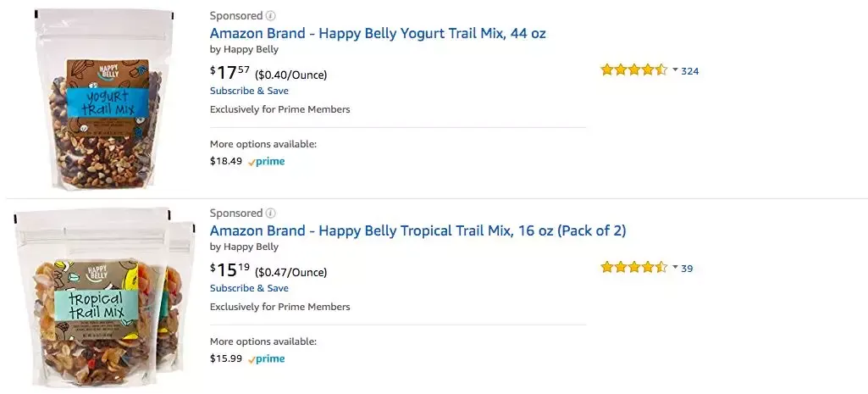Image resolution: width=868 pixels, height=394 pixels.
Task: Click the star rating for Yogurt Trail Mix
Action: coord(633,70)
